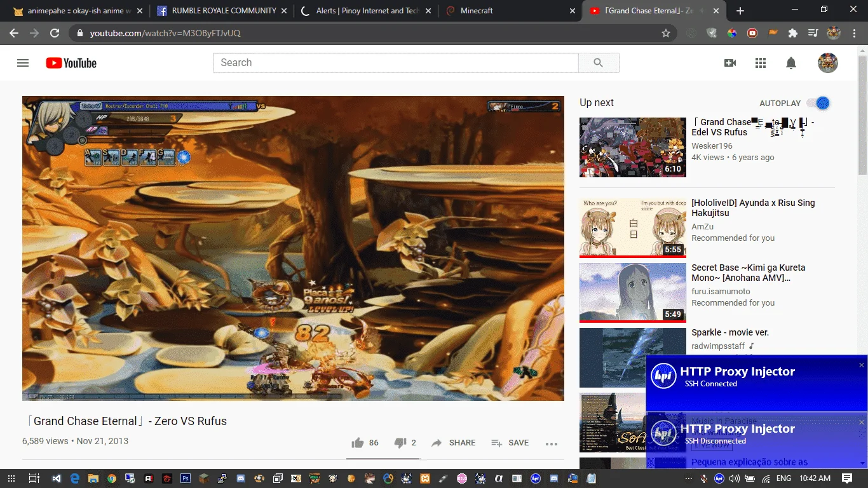Click the red YouTube extension icon

point(752,33)
